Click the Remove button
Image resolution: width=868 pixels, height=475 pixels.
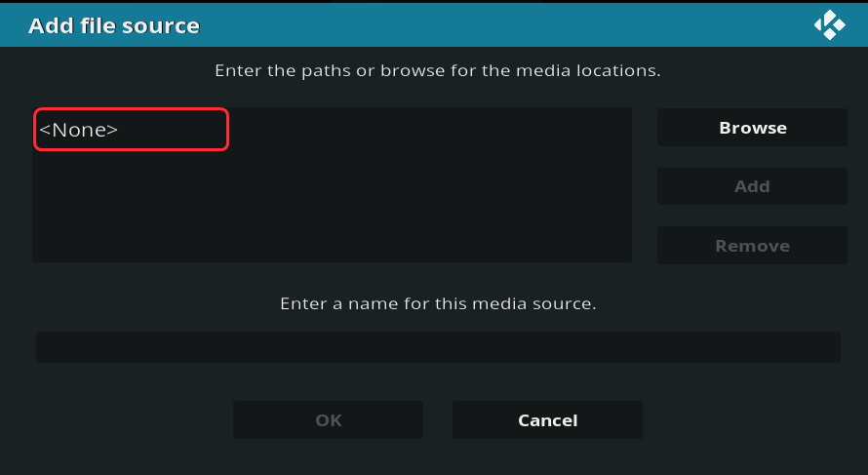tap(752, 246)
